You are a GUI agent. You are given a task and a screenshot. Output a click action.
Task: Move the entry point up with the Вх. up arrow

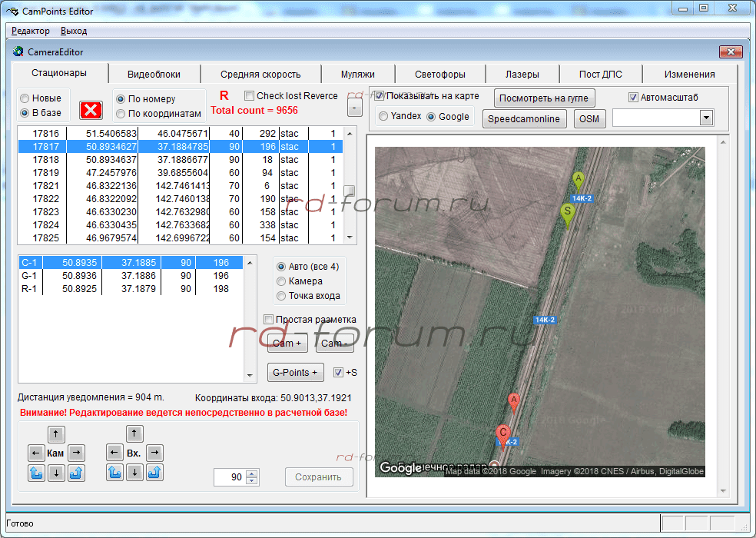click(x=134, y=433)
